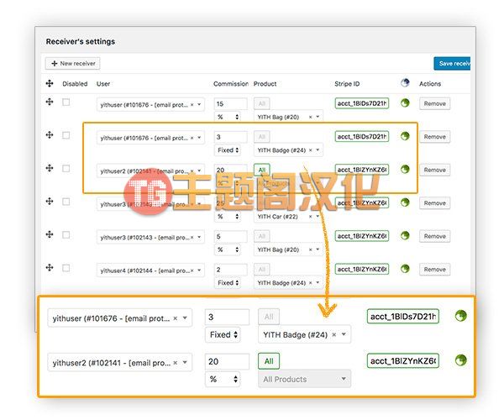Click the green globe in the enlarged 3 Fixed callout row

tap(461, 316)
